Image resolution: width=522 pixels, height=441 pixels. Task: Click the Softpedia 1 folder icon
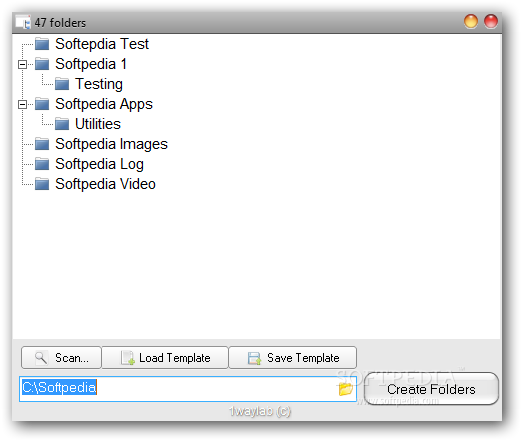(42, 64)
